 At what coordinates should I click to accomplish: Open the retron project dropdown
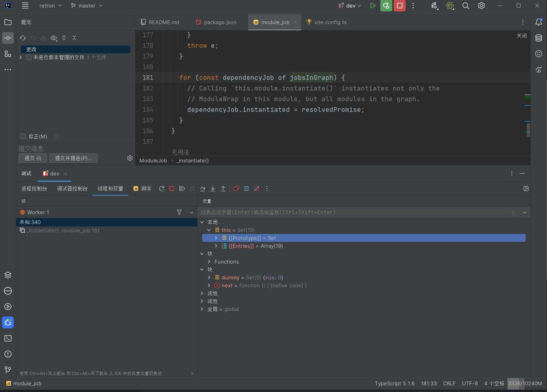[x=51, y=6]
